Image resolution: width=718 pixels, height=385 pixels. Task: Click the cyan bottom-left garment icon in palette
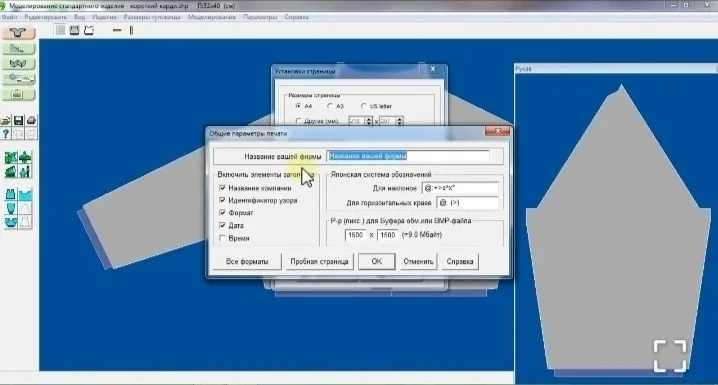pos(11,222)
